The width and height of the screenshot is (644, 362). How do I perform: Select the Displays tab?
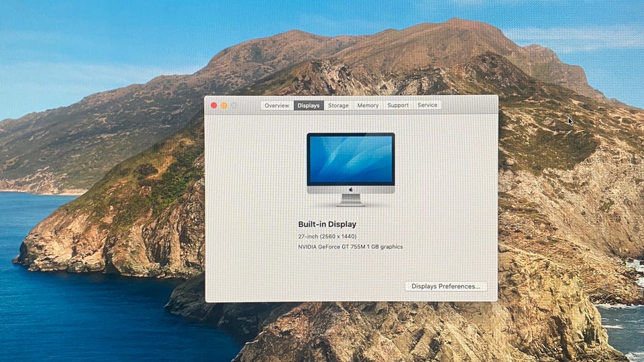[x=309, y=105]
